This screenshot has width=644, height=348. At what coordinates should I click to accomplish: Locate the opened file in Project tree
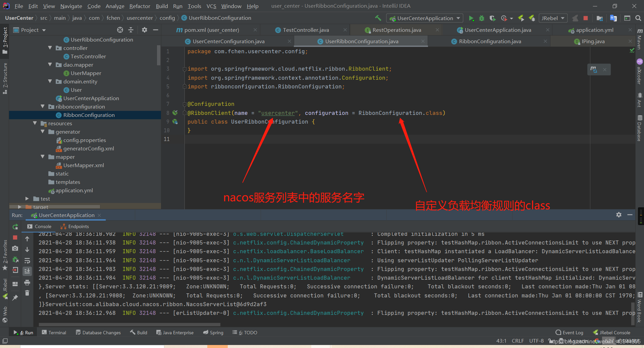120,30
